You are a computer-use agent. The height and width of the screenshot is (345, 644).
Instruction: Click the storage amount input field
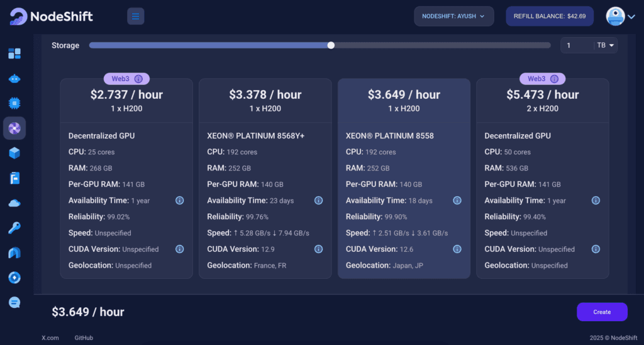(x=577, y=45)
